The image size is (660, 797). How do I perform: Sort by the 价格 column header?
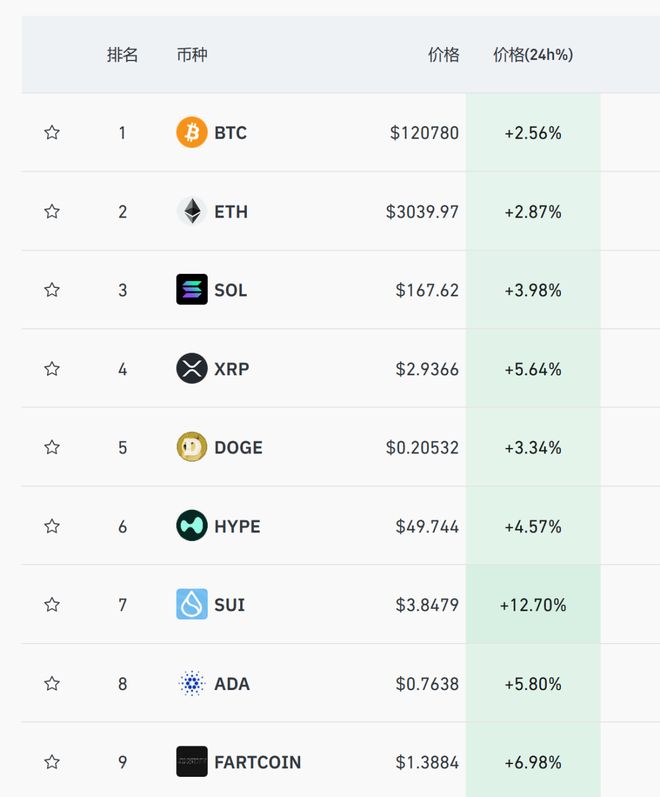point(443,55)
